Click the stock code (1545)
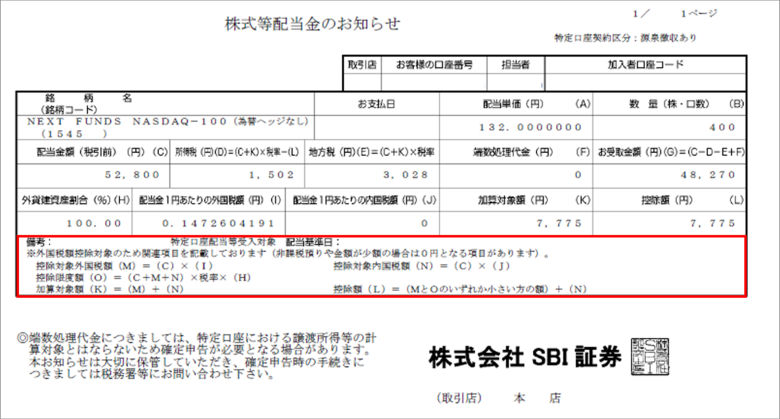Screen dimensions: 780x419 click(x=74, y=133)
